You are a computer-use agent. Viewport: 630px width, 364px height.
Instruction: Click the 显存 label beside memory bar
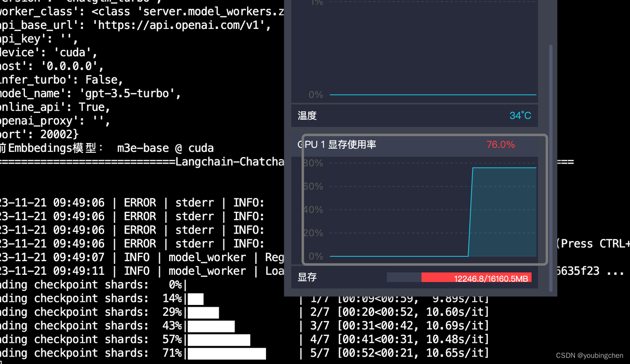(x=307, y=277)
